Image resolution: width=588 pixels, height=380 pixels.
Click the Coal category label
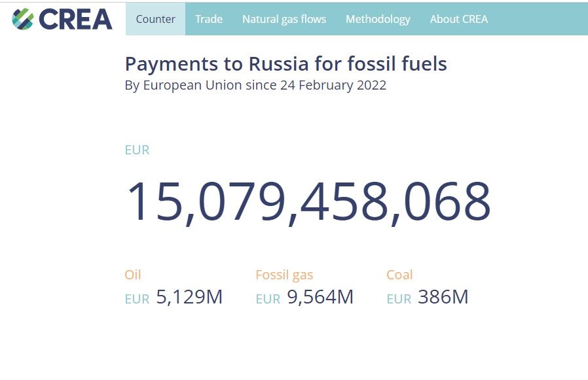coord(399,275)
